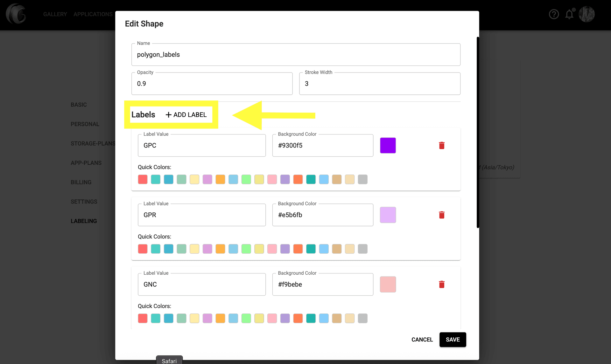Open the user profile avatar
611x364 pixels.
(586, 14)
